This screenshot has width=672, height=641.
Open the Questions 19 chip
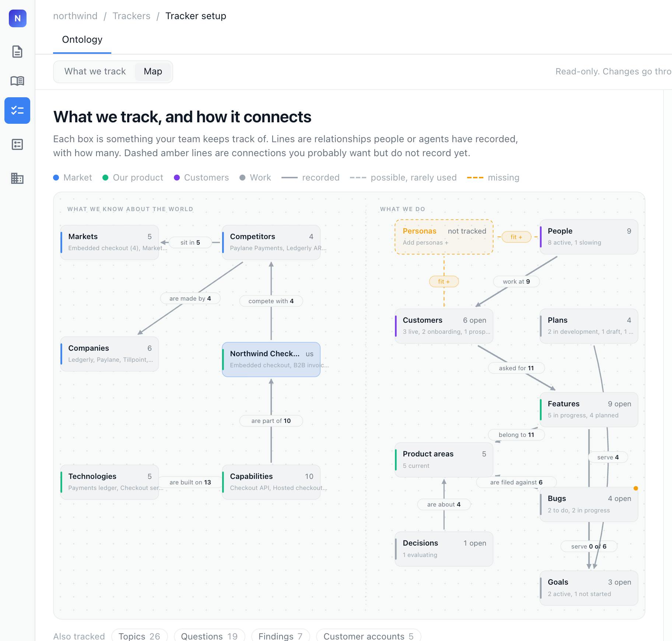point(209,636)
